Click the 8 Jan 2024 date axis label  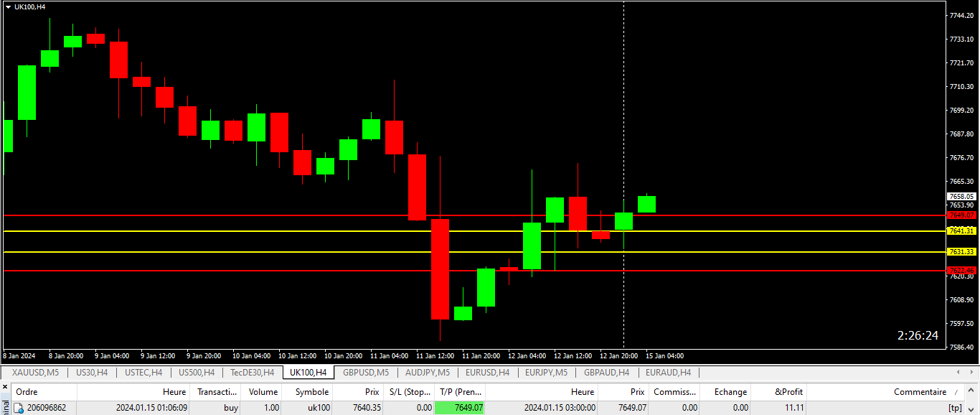(19, 356)
